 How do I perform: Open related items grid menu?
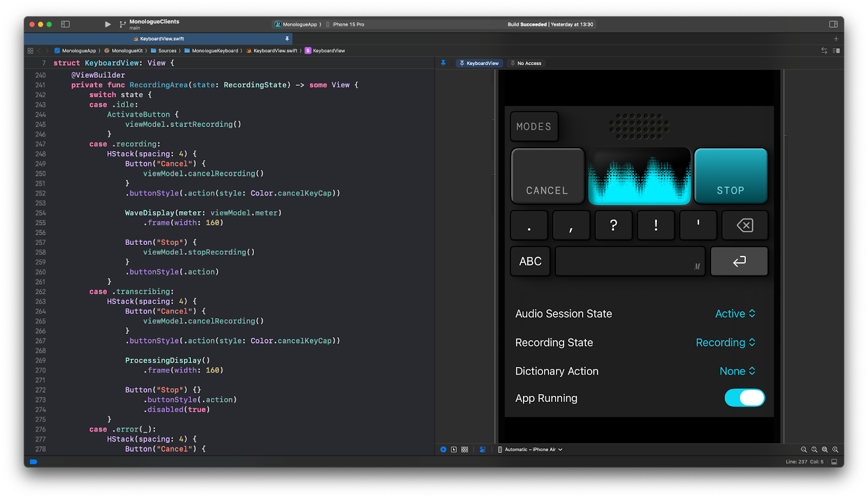click(30, 50)
